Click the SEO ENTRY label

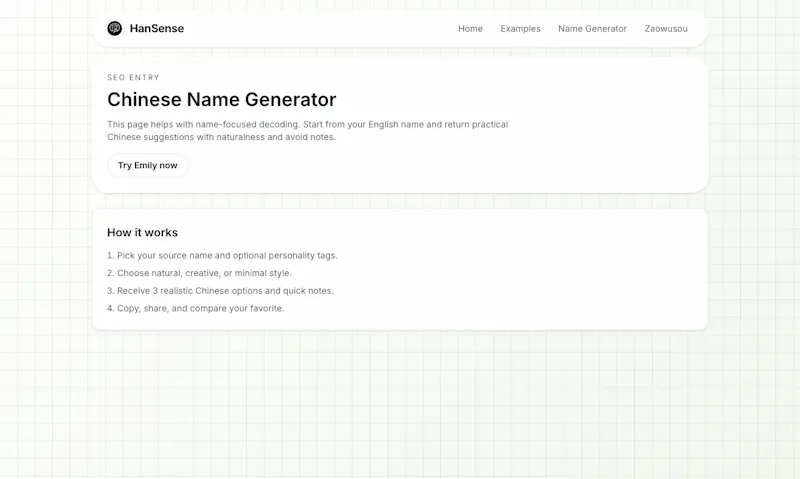[133, 78]
